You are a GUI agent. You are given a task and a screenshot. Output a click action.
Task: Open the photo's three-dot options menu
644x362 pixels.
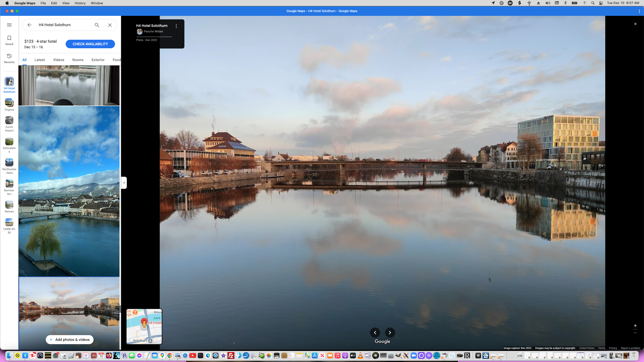[176, 26]
